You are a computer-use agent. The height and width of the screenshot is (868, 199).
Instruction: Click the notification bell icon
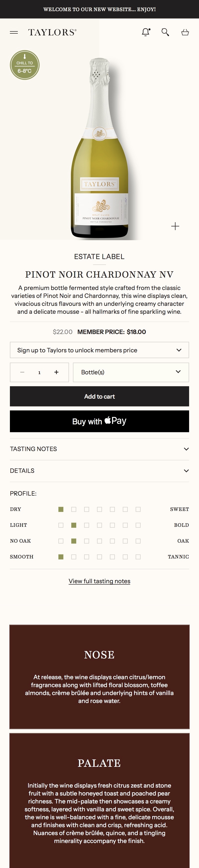click(146, 32)
